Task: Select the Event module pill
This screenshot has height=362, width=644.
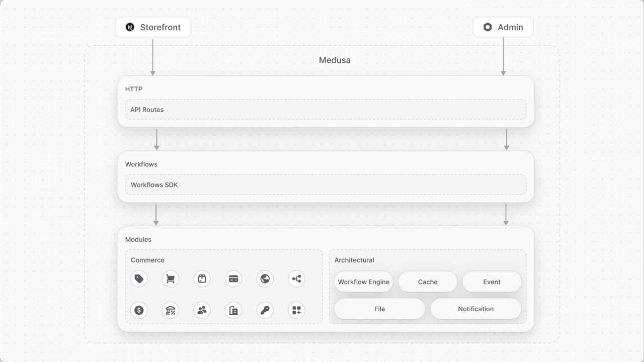Action: click(x=492, y=282)
